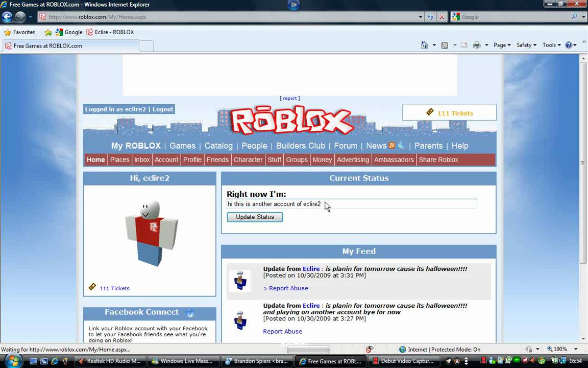Switch to the Ambassadors sub-tab
Viewport: 588px width, 368px height.
[x=394, y=159]
